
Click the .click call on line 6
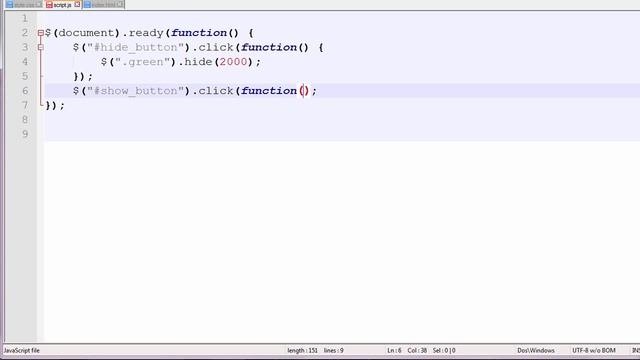(213, 91)
